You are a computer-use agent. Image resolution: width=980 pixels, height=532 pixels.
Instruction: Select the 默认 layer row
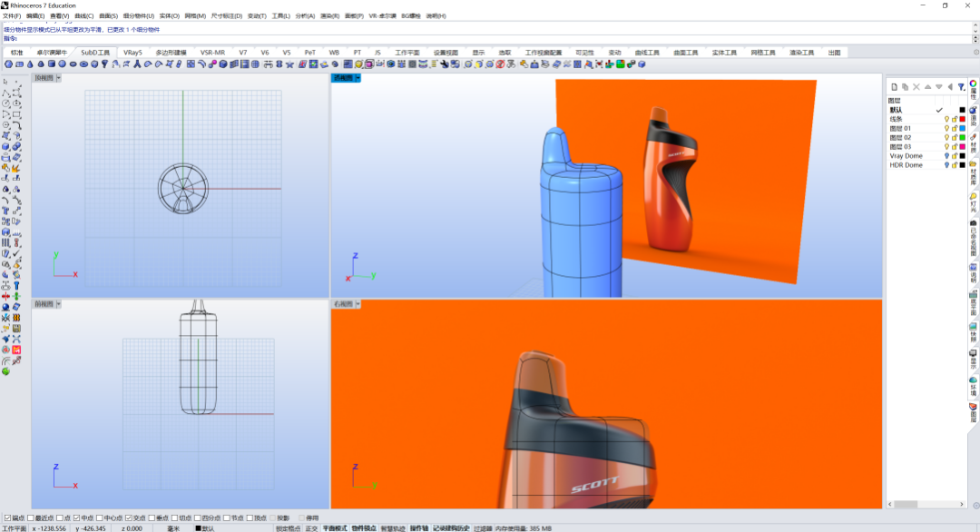coord(926,110)
